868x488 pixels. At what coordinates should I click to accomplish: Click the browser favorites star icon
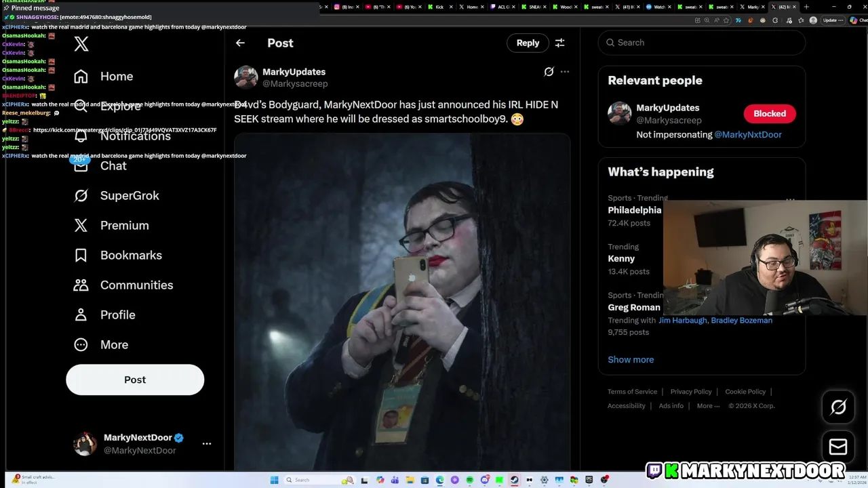tap(726, 20)
